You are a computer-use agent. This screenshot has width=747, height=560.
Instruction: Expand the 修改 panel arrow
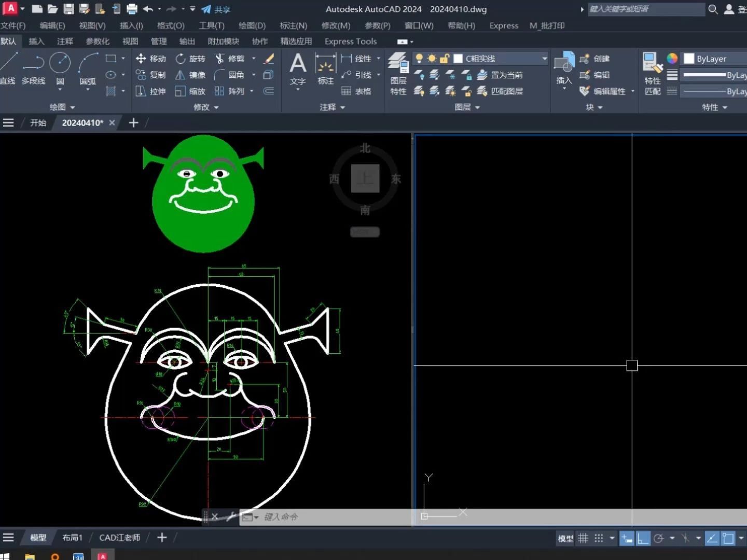pyautogui.click(x=216, y=107)
